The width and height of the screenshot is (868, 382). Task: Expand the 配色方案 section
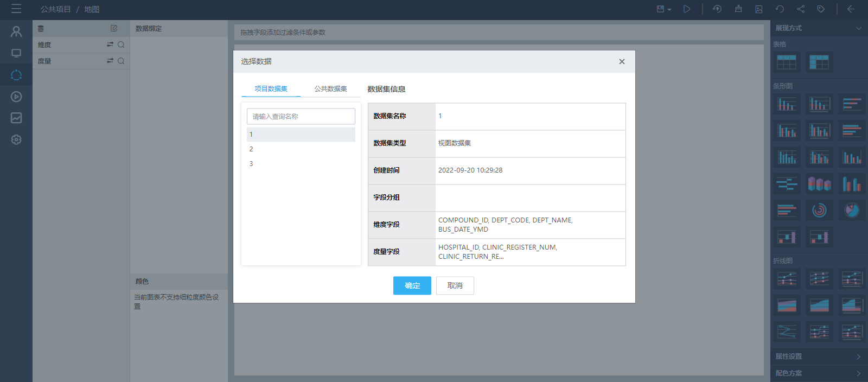coord(819,373)
